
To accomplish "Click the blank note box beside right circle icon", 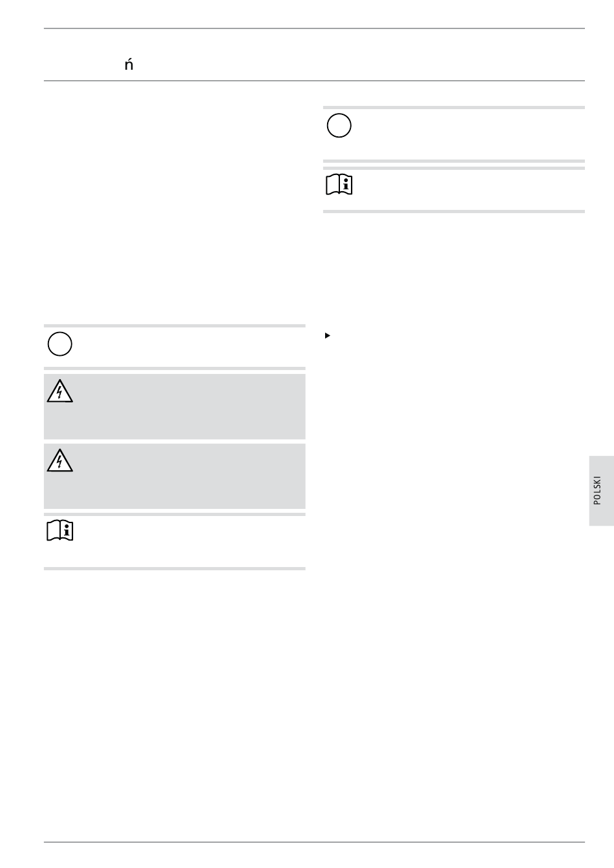I will [465, 134].
